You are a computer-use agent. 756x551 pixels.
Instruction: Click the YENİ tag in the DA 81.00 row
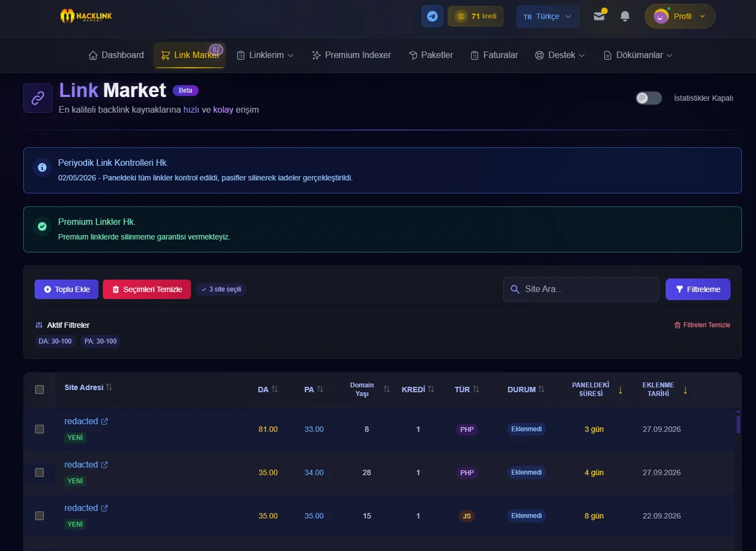pos(76,438)
